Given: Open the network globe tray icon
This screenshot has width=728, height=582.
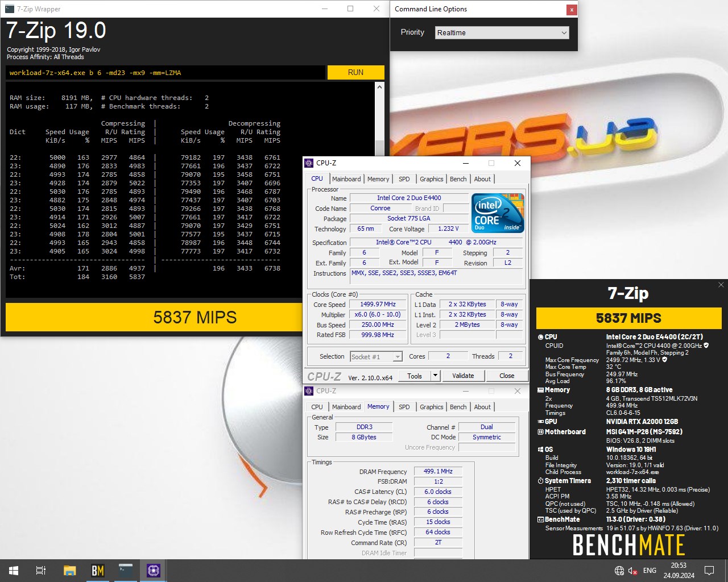Looking at the screenshot, I should tap(619, 570).
